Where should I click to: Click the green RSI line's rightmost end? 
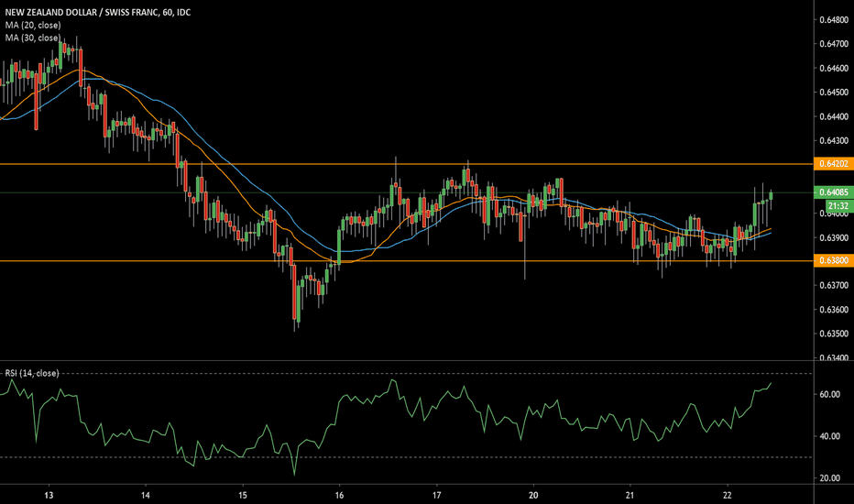point(772,383)
